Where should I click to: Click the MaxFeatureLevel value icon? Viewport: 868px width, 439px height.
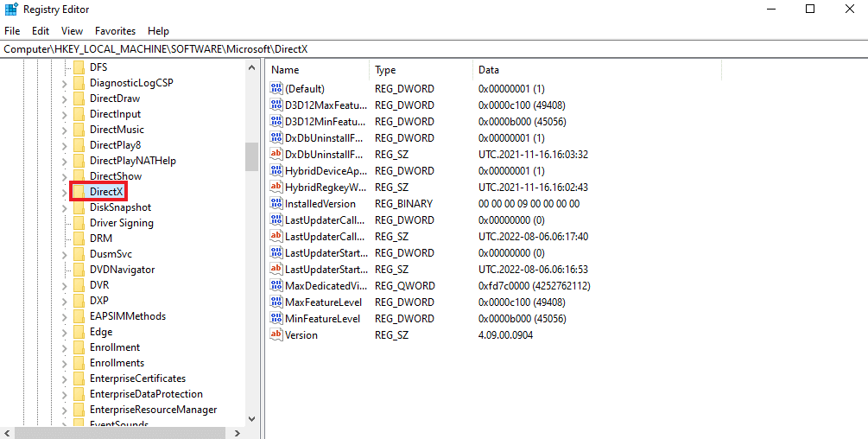pos(276,302)
